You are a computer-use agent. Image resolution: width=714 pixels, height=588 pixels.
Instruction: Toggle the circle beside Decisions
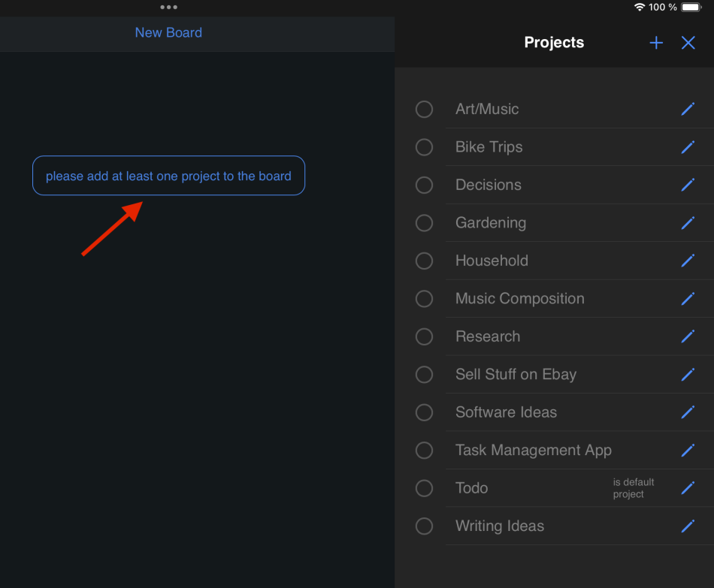pos(424,185)
